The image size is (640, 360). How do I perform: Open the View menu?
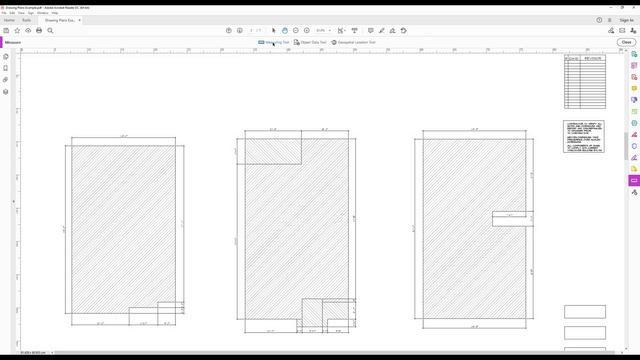(21, 13)
